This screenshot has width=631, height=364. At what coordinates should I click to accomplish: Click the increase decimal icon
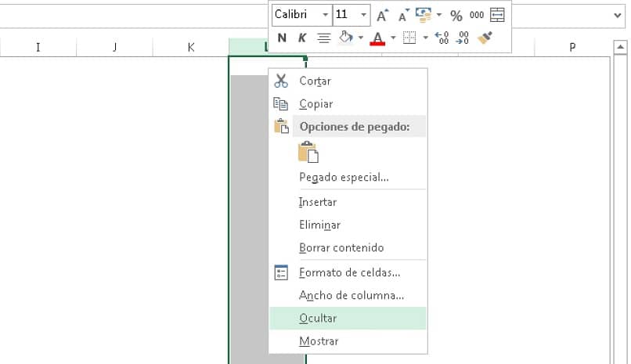(441, 37)
